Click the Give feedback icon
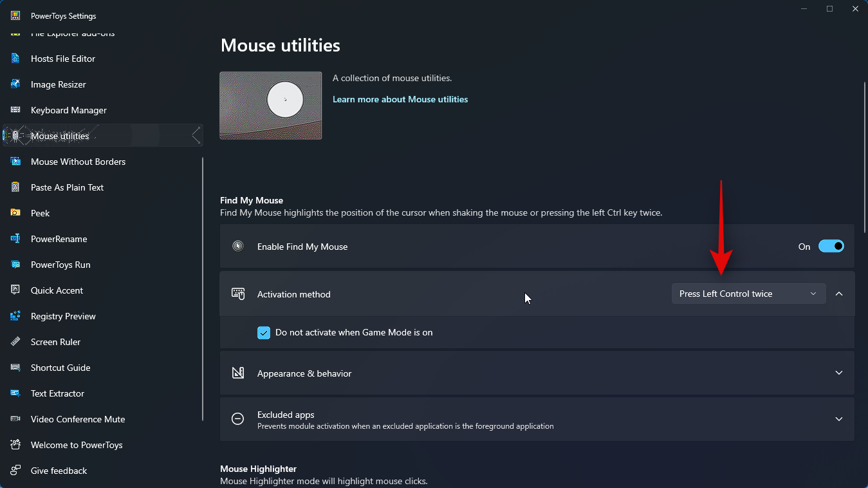868x488 pixels. (15, 471)
